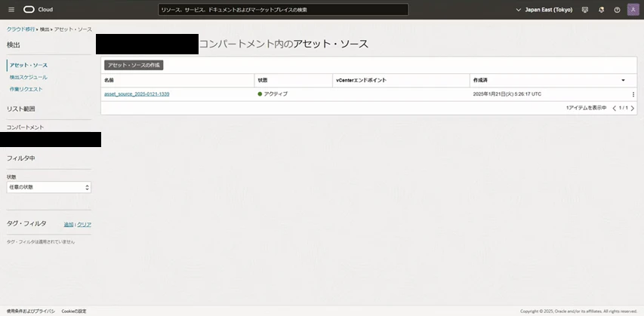Sort by the 作成済 column arrow
Screen dimensions: 644x316
tap(623, 81)
